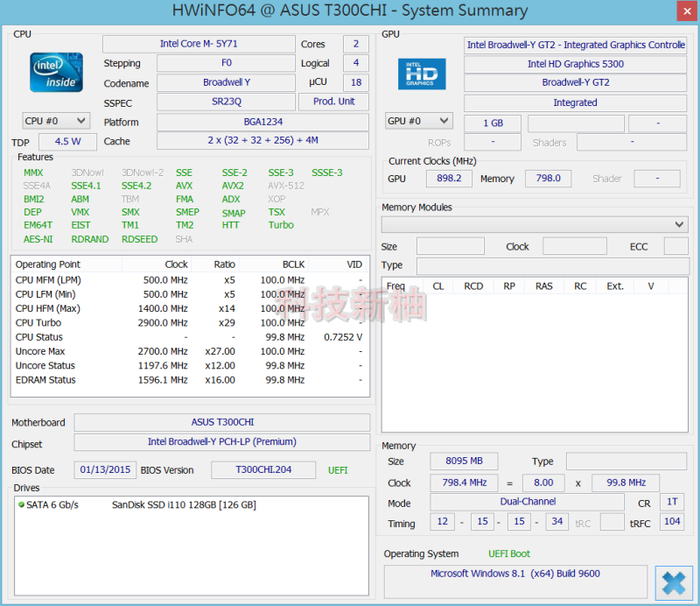Click the SSE4.2 feature label
The image size is (700, 606).
(x=136, y=186)
